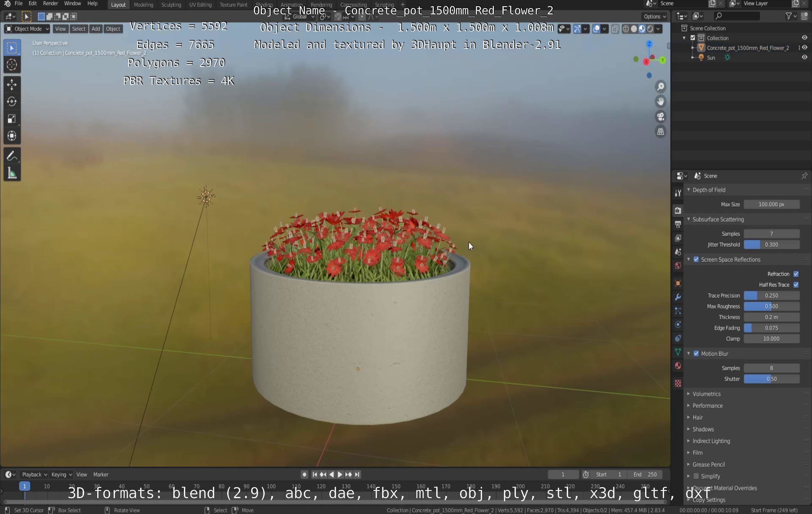Open the File menu

click(x=19, y=4)
